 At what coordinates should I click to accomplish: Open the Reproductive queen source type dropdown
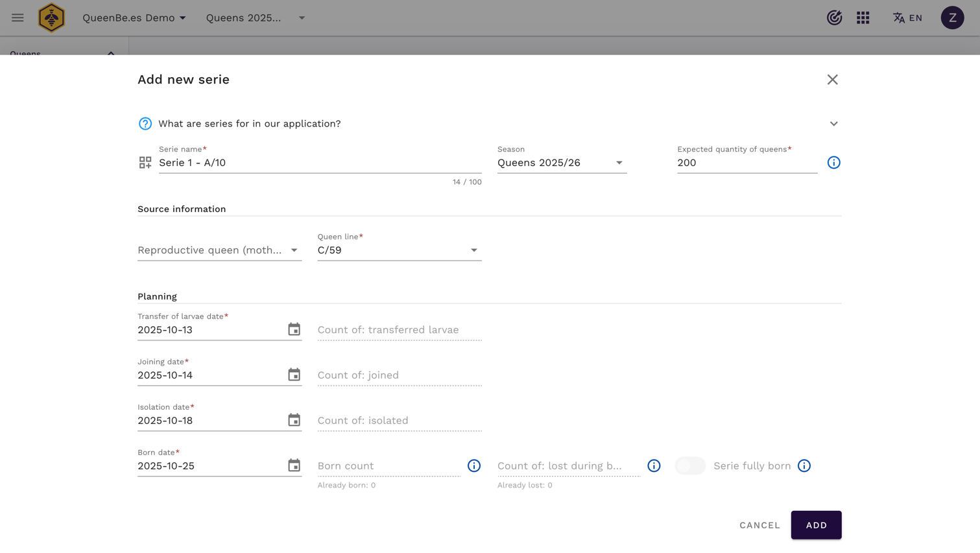(x=219, y=250)
